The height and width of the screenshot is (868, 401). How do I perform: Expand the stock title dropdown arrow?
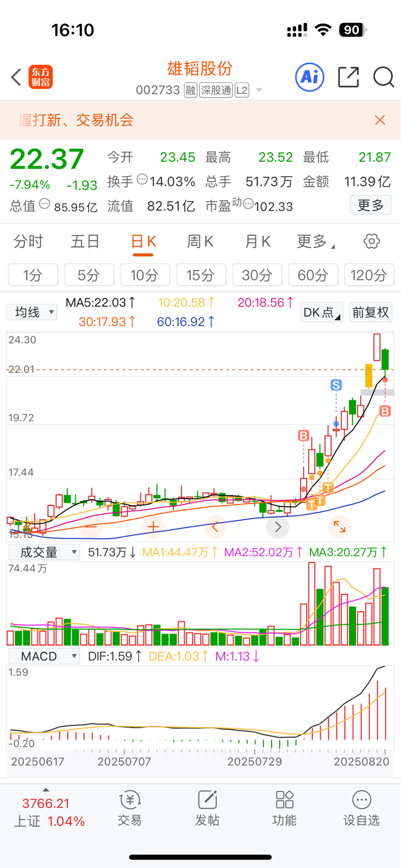[x=259, y=91]
